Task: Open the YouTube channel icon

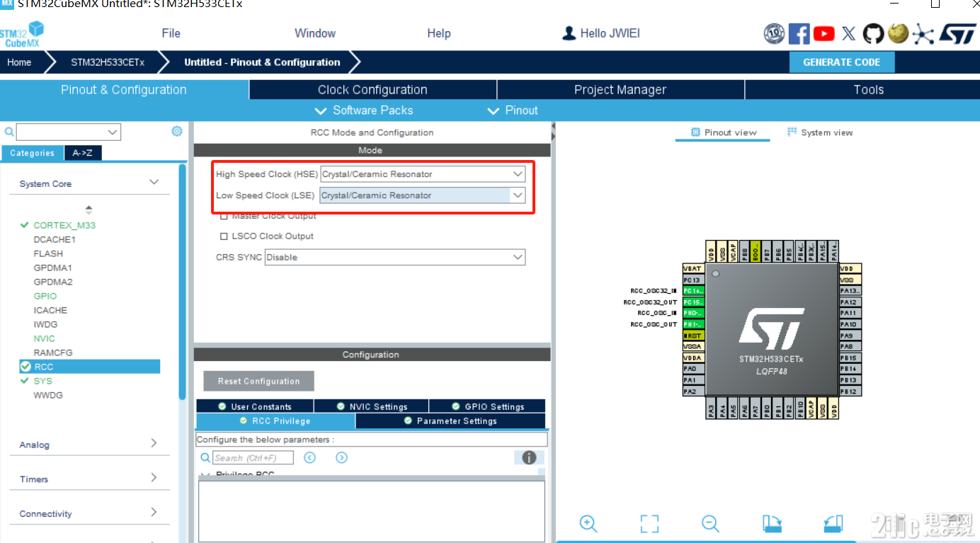Action: point(824,33)
